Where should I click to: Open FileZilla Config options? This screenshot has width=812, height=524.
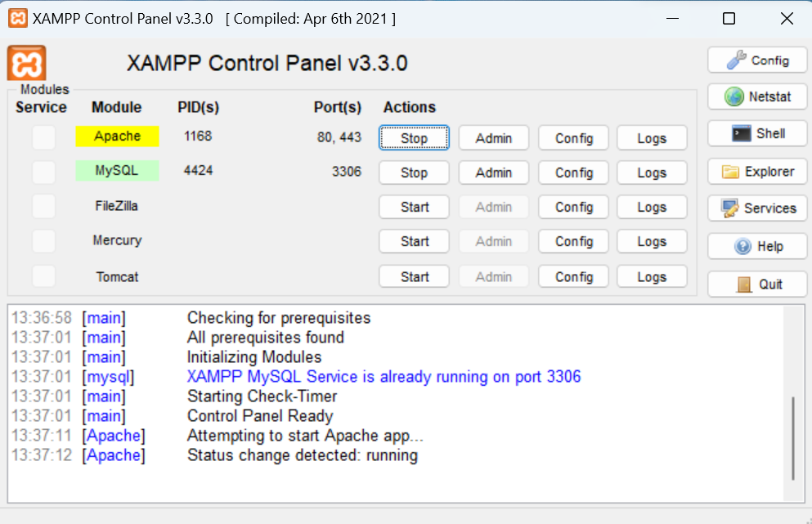573,207
